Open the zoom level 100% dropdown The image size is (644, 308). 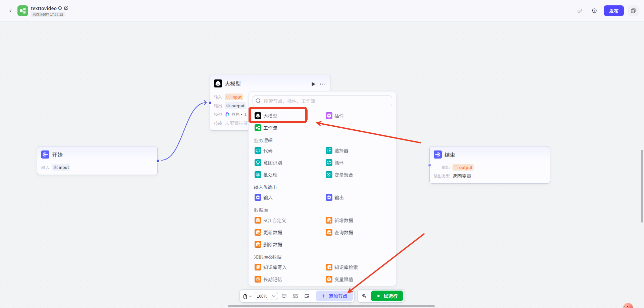click(266, 296)
